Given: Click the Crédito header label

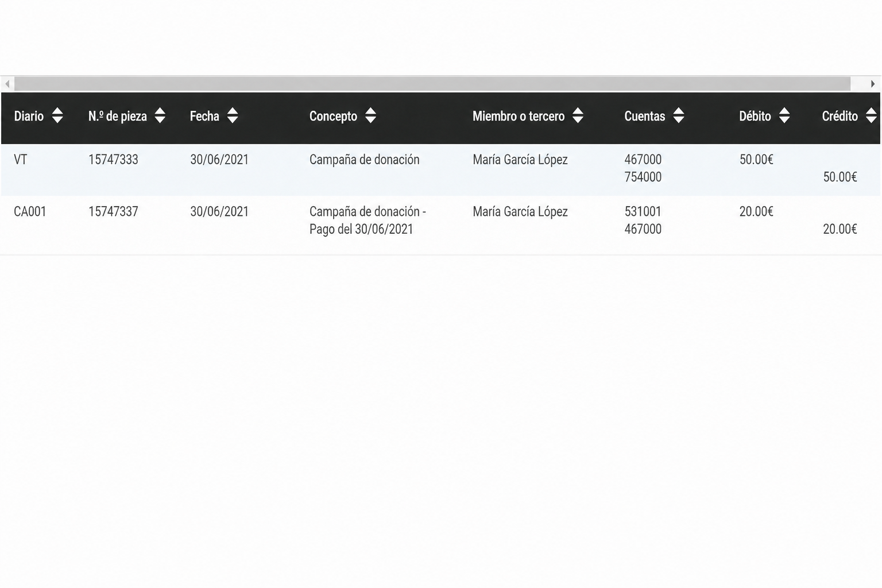Looking at the screenshot, I should tap(840, 116).
